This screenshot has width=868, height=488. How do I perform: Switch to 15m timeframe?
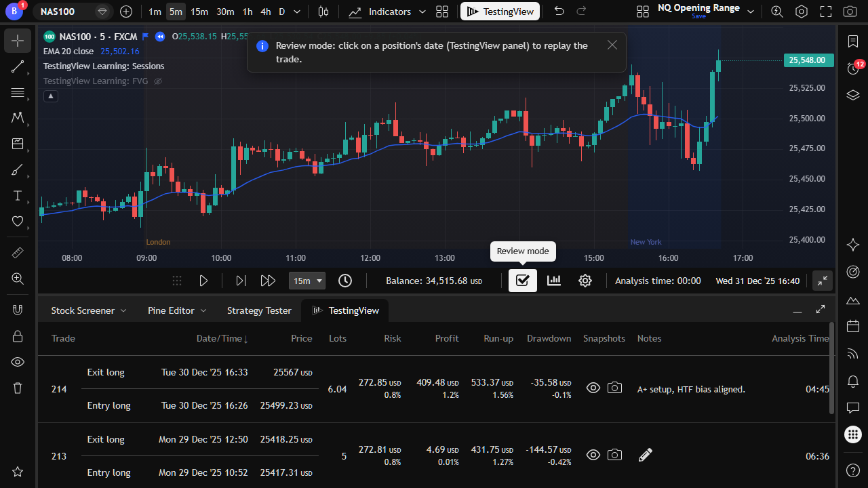(x=199, y=12)
